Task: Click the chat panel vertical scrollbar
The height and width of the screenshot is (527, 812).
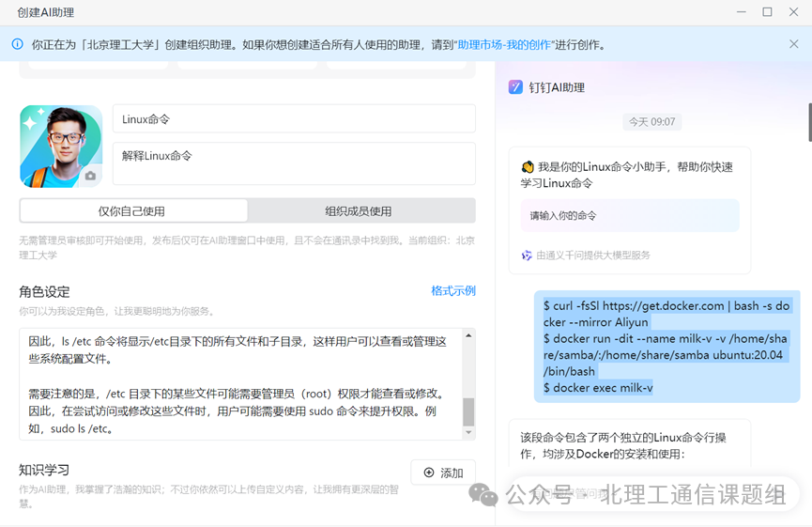Action: click(809, 122)
